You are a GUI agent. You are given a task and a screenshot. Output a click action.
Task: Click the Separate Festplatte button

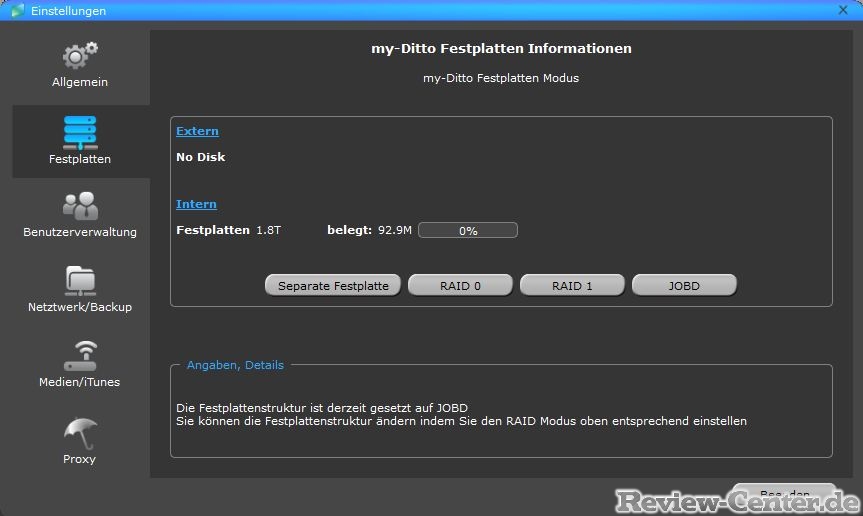333,286
